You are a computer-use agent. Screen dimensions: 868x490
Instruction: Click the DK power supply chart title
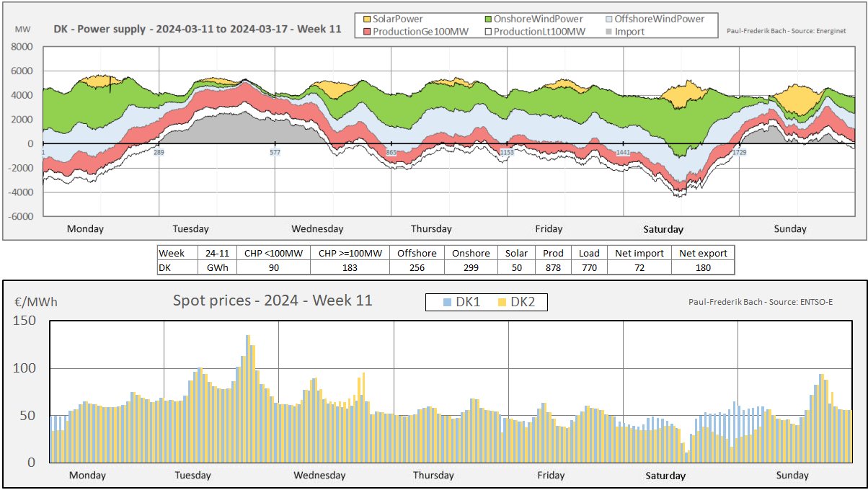198,30
